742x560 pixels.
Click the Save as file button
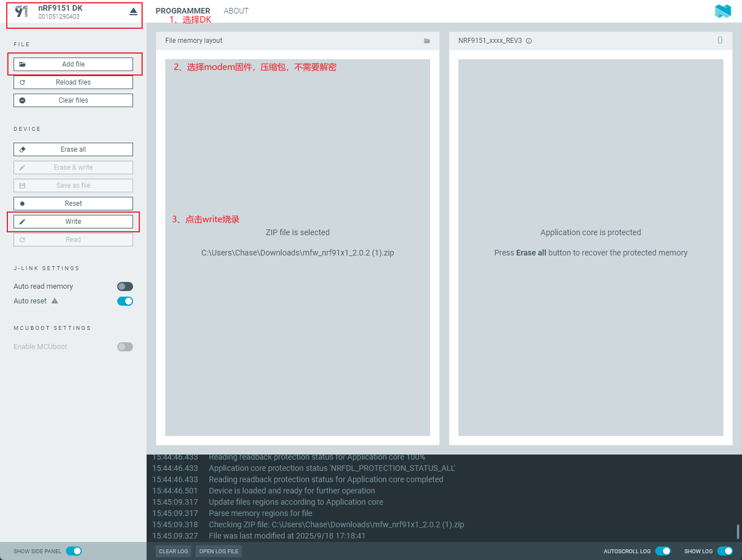pyautogui.click(x=73, y=186)
